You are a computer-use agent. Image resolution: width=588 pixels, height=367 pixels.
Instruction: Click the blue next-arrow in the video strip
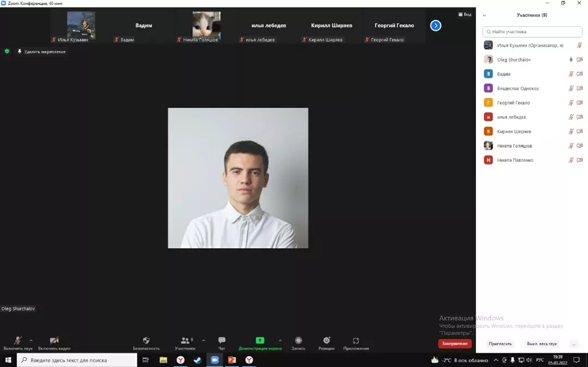[436, 26]
